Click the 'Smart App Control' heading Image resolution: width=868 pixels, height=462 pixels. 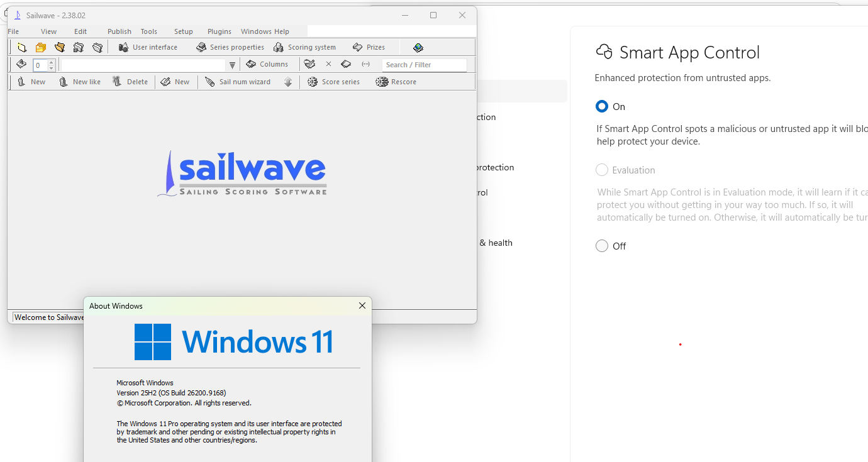point(689,53)
